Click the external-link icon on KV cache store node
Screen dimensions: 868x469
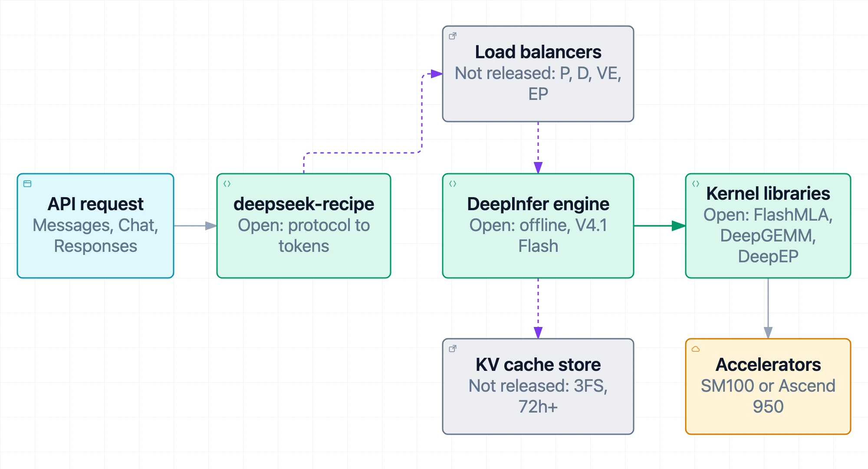453,349
